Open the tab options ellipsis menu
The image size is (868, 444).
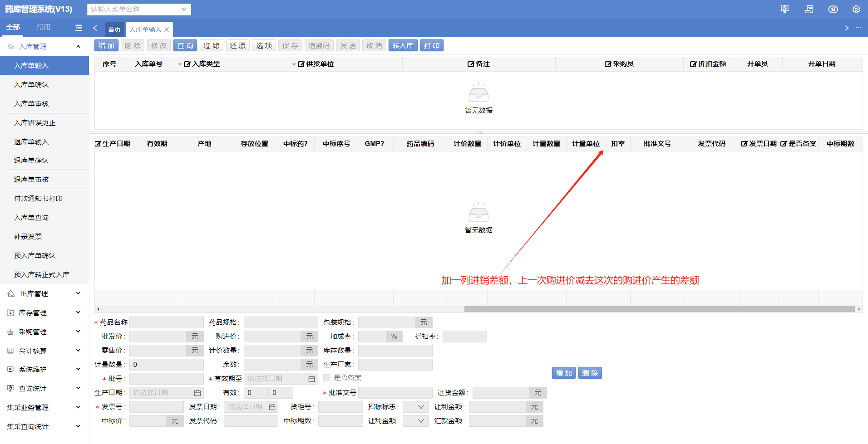click(x=858, y=28)
